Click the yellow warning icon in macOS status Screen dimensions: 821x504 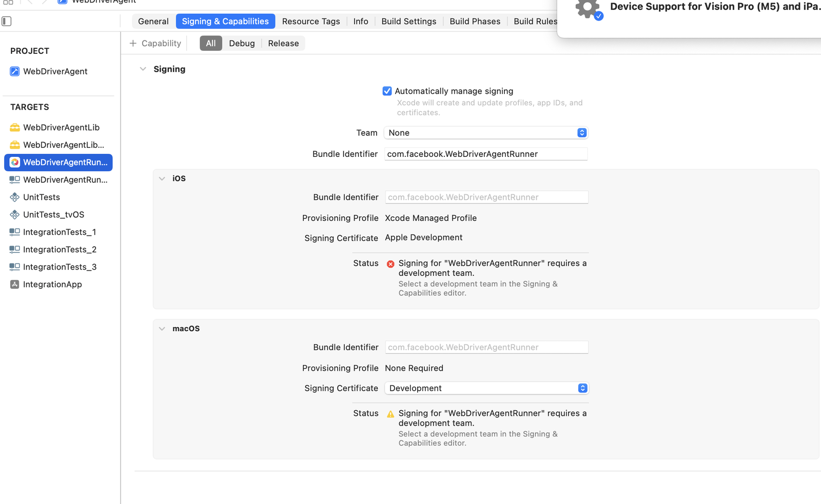(390, 414)
